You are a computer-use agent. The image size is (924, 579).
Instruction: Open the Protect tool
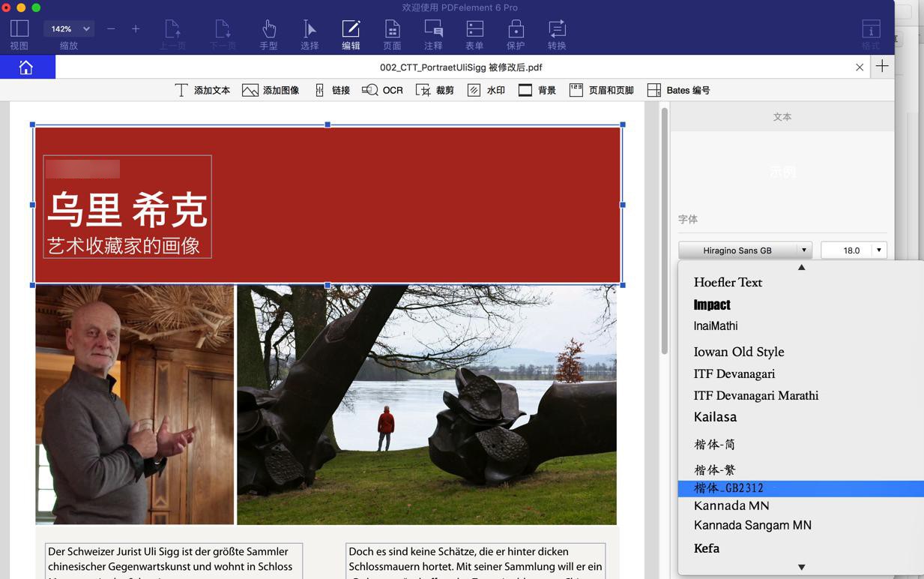(x=516, y=34)
